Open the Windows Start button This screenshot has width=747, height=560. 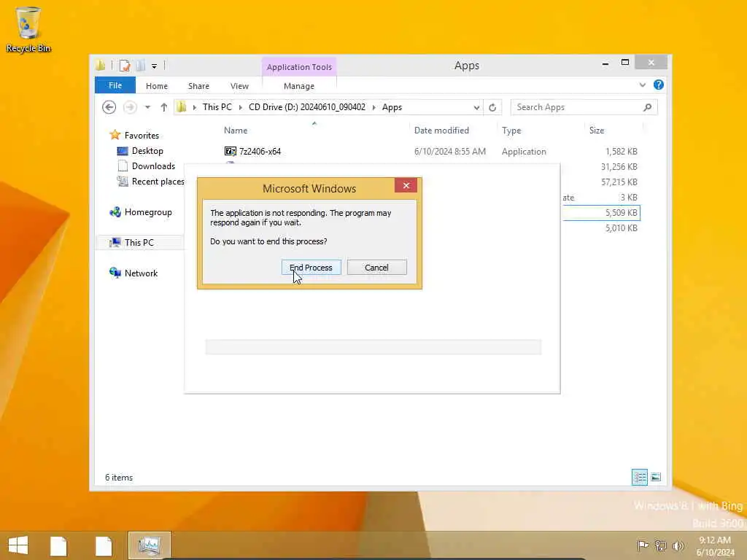[18, 545]
